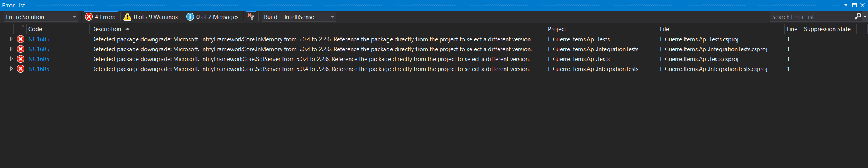Sort by the Project column header
Image resolution: width=868 pixels, height=168 pixels.
pyautogui.click(x=557, y=29)
